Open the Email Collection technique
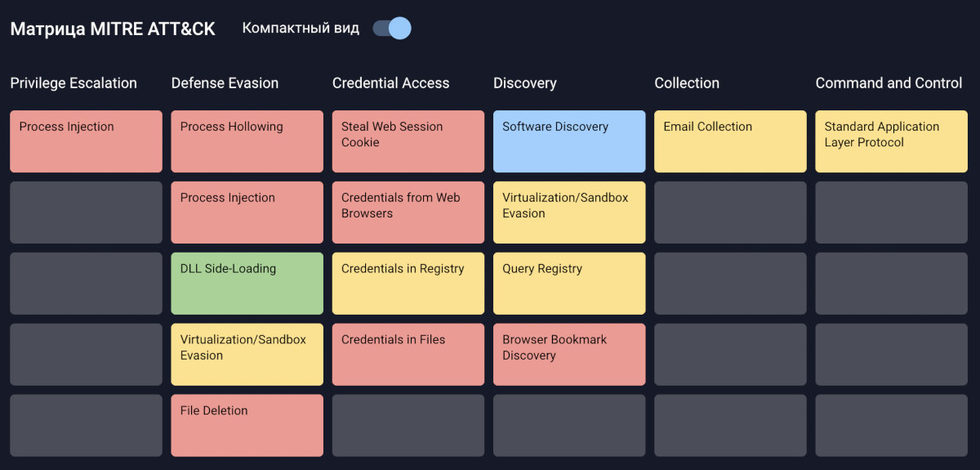Viewport: 980px width, 470px height. click(729, 141)
